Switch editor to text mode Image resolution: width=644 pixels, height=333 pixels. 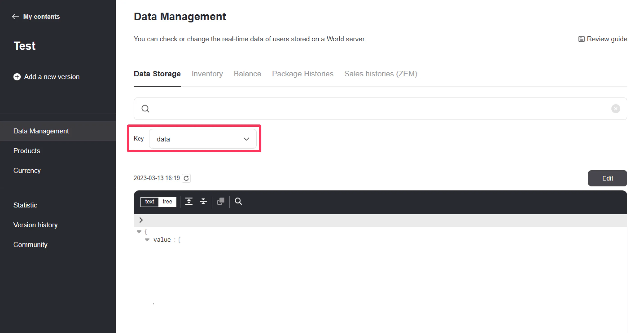tap(150, 202)
